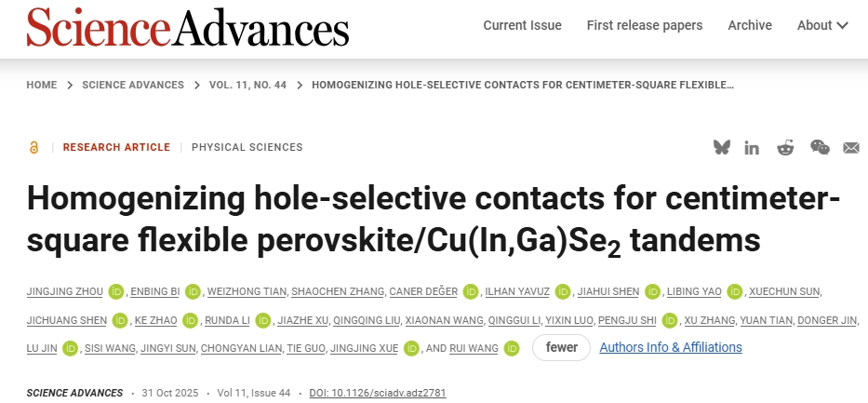Share article on Bluesky
Viewport: 868px width, 403px height.
[x=722, y=147]
